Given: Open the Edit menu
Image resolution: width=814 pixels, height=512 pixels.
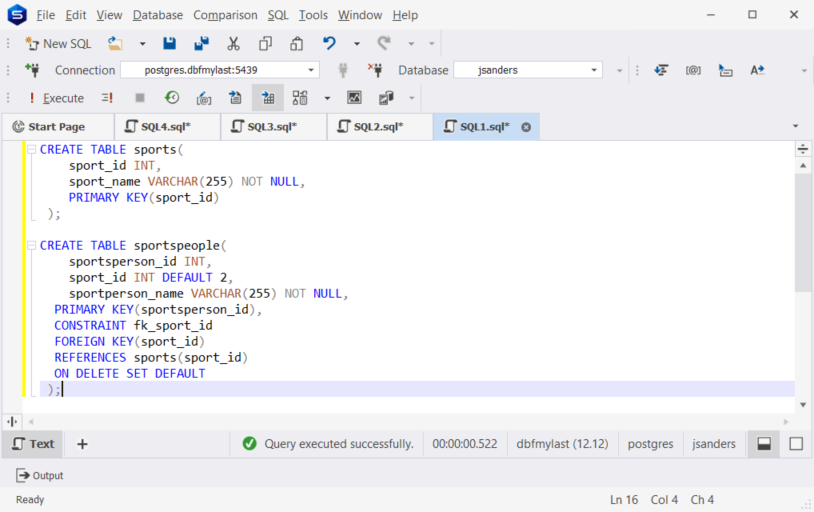Looking at the screenshot, I should point(76,15).
